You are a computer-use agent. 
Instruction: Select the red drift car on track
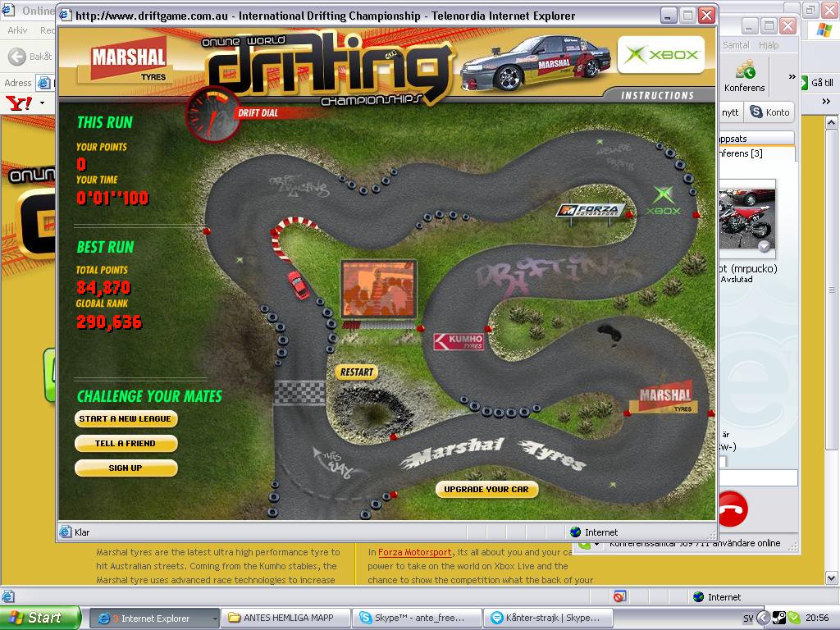coord(299,285)
